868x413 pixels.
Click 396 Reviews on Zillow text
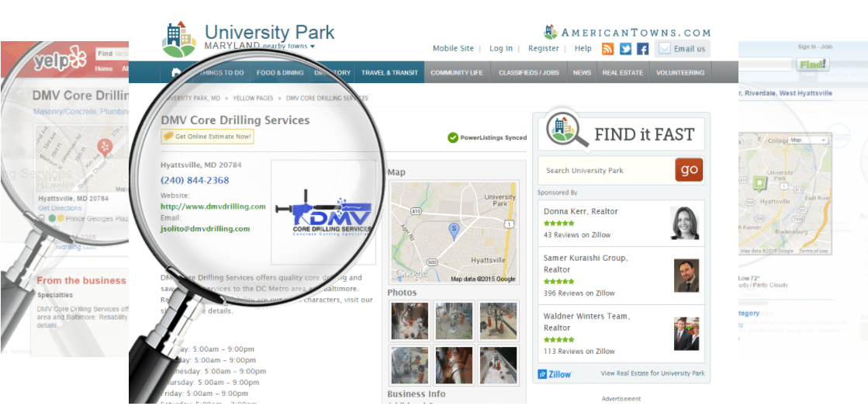(x=579, y=293)
